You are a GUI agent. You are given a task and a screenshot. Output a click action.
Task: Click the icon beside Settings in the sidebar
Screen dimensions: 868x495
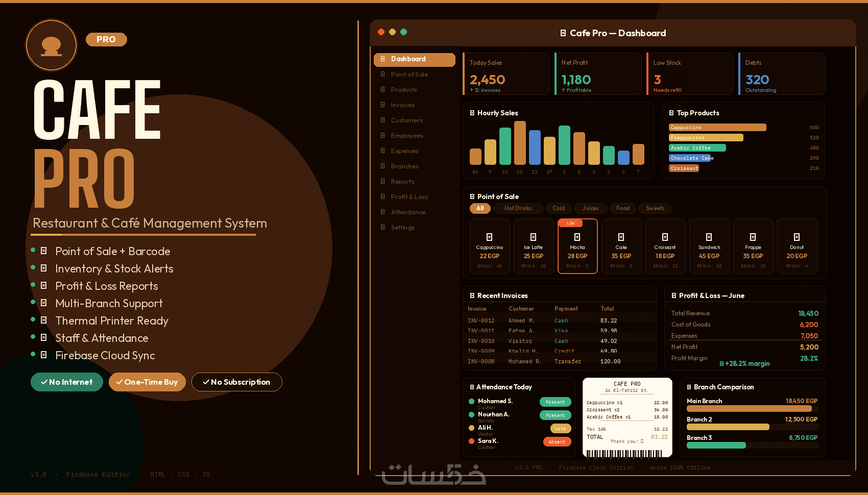383,227
